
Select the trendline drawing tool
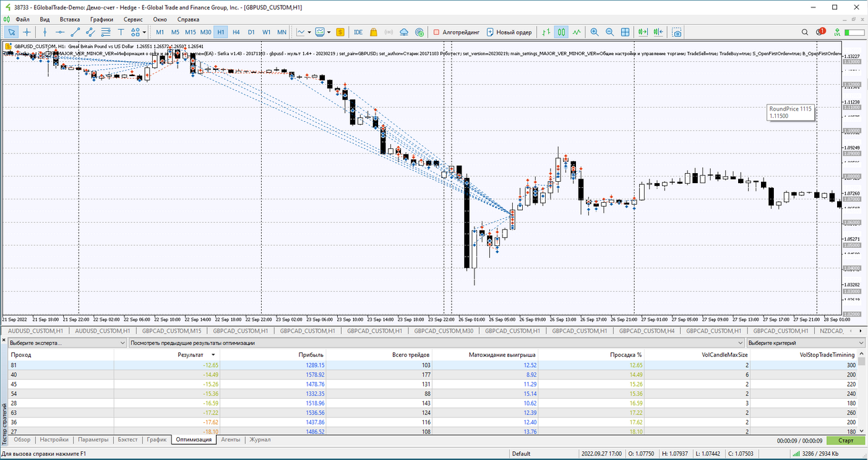(x=75, y=32)
